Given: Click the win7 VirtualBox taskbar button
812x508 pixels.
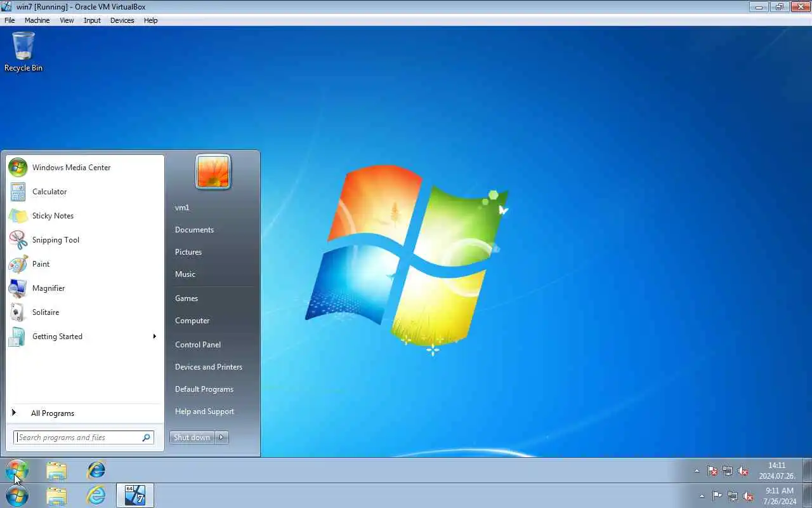Looking at the screenshot, I should [x=135, y=495].
